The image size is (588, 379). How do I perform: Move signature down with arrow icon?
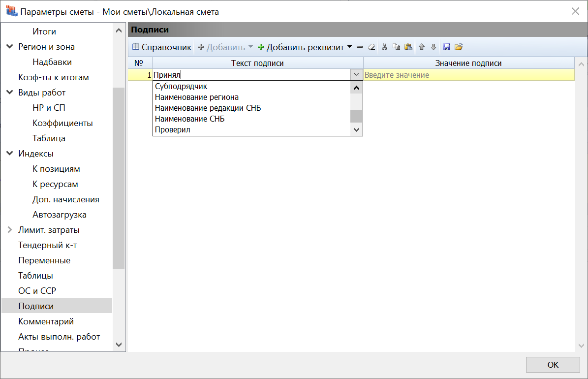click(433, 47)
